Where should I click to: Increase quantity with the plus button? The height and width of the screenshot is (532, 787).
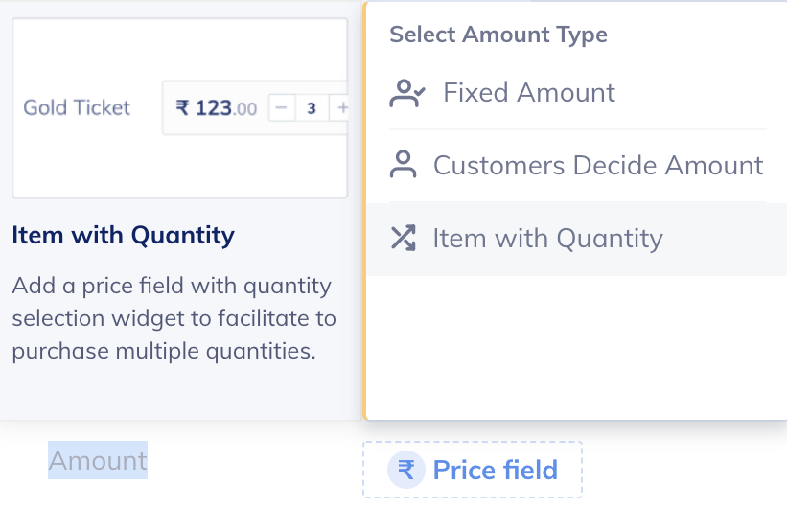[341, 108]
